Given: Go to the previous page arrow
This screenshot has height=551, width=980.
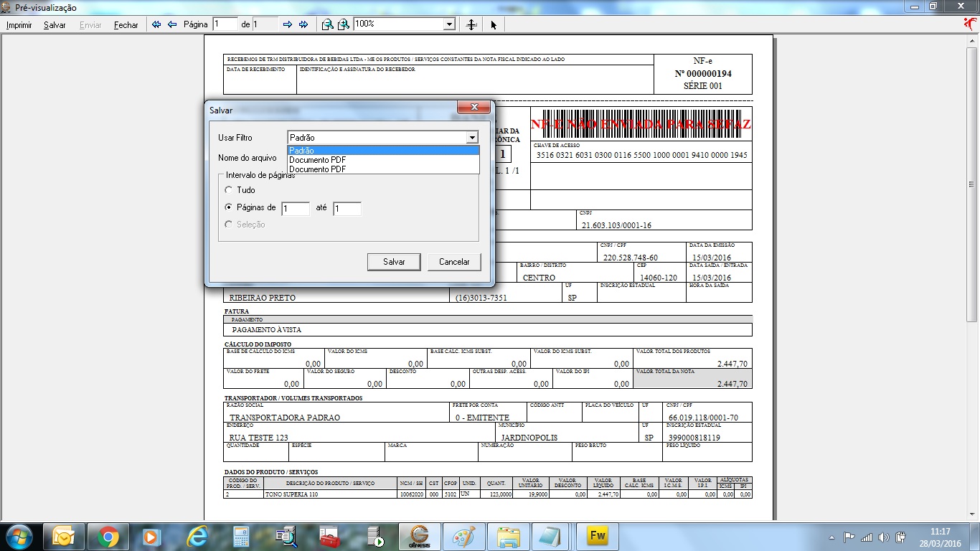Looking at the screenshot, I should click(172, 24).
